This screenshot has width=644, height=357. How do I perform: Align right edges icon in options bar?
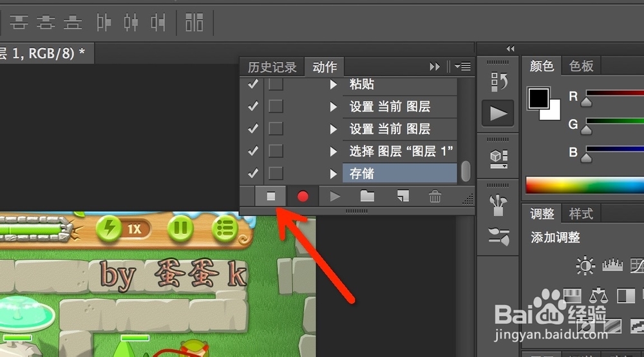point(158,22)
